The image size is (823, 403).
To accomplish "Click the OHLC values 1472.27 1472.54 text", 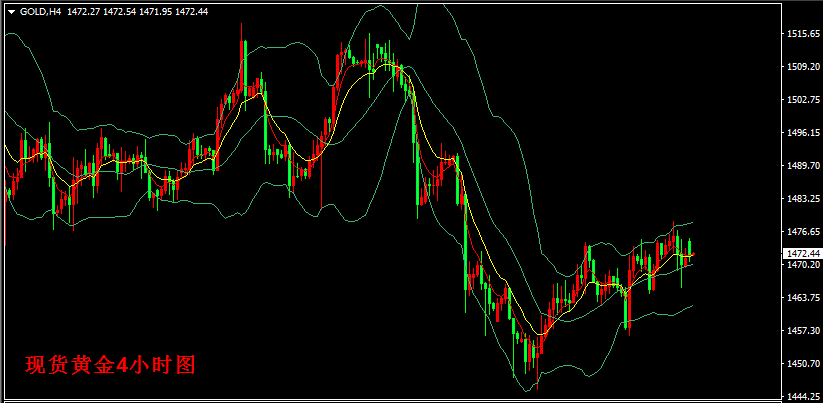I will 101,11.
